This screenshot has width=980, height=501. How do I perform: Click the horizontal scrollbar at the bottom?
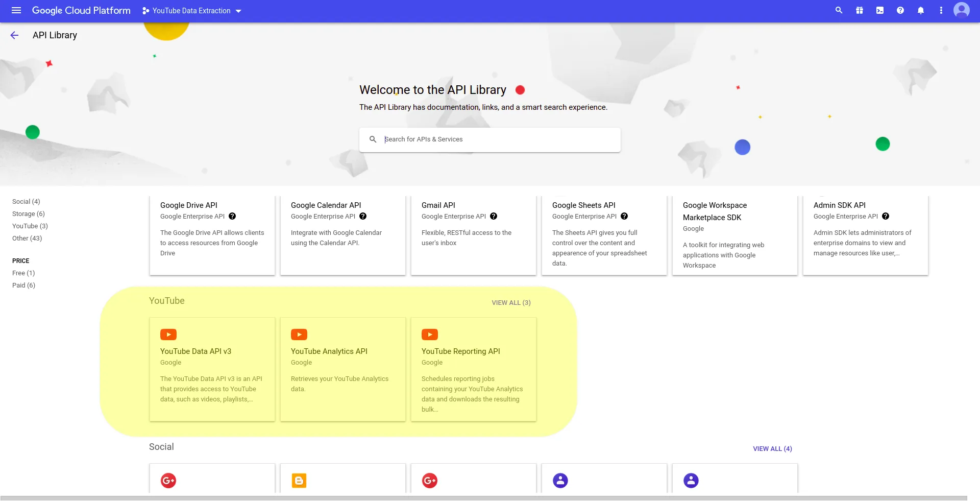click(484, 498)
